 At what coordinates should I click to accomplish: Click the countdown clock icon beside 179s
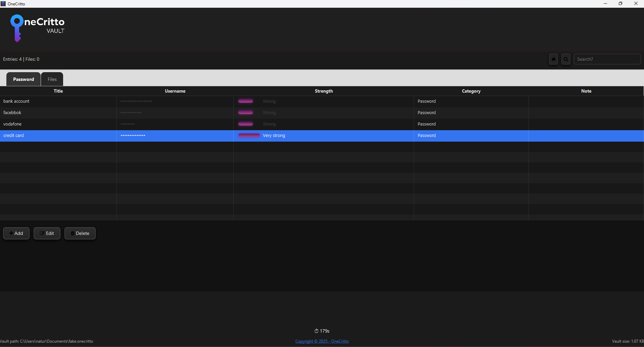pos(317,331)
